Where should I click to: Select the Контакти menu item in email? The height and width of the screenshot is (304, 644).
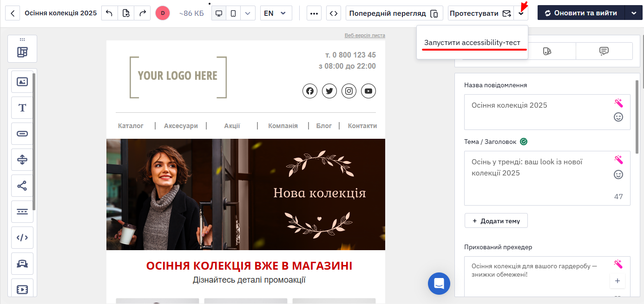pyautogui.click(x=362, y=126)
